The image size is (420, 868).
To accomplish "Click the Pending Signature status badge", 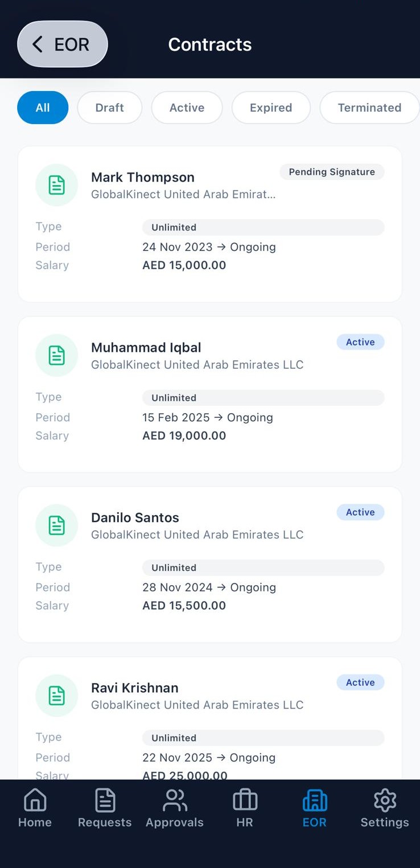I will click(x=332, y=172).
